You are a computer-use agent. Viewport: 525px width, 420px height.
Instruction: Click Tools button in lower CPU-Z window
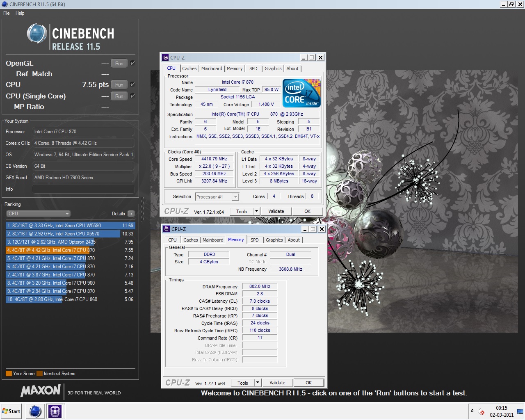tap(243, 383)
